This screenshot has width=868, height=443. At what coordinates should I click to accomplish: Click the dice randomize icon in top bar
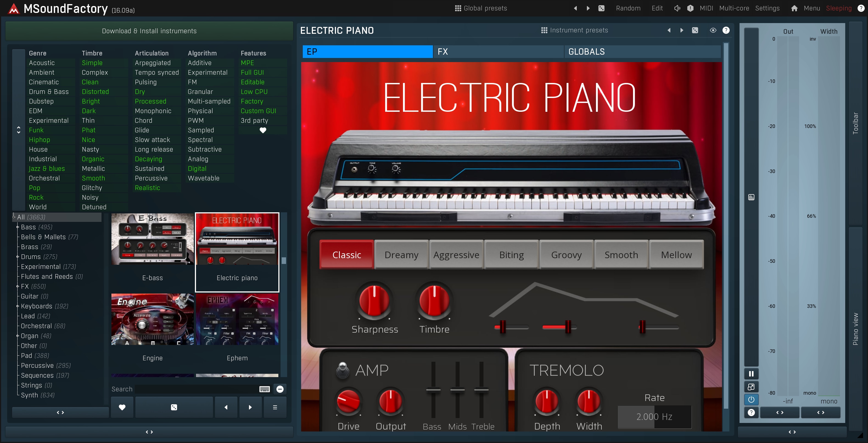pyautogui.click(x=601, y=9)
